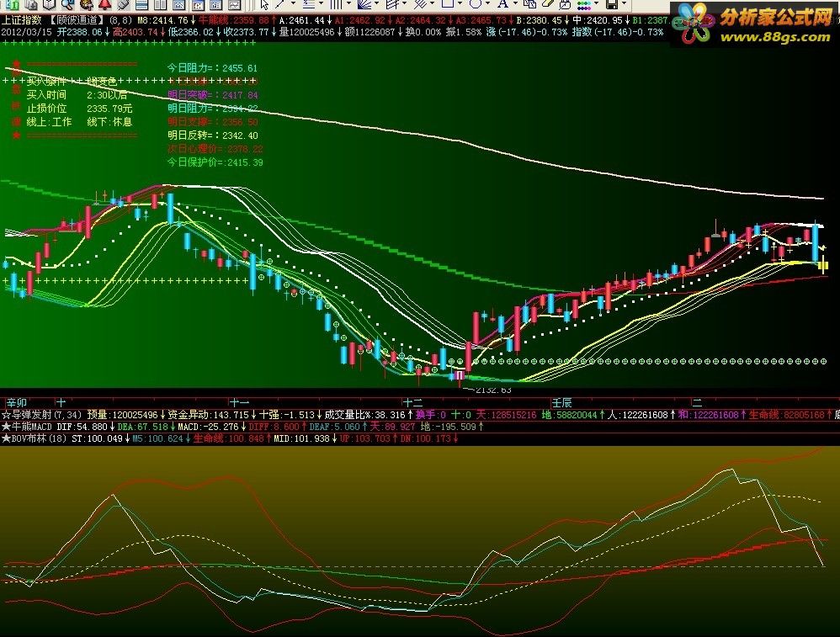Screen dimensions: 840x637
Task: Click the slanted pencil icon after the bell
Action: (x=123, y=5)
